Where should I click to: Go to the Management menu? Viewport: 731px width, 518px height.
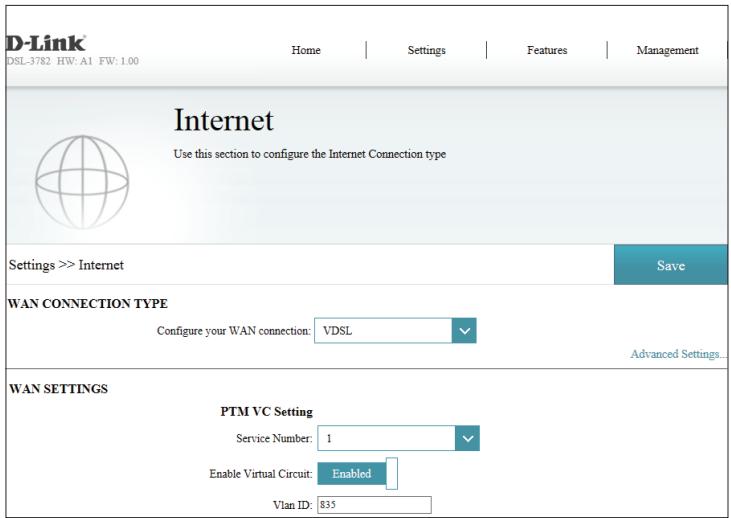click(x=667, y=51)
